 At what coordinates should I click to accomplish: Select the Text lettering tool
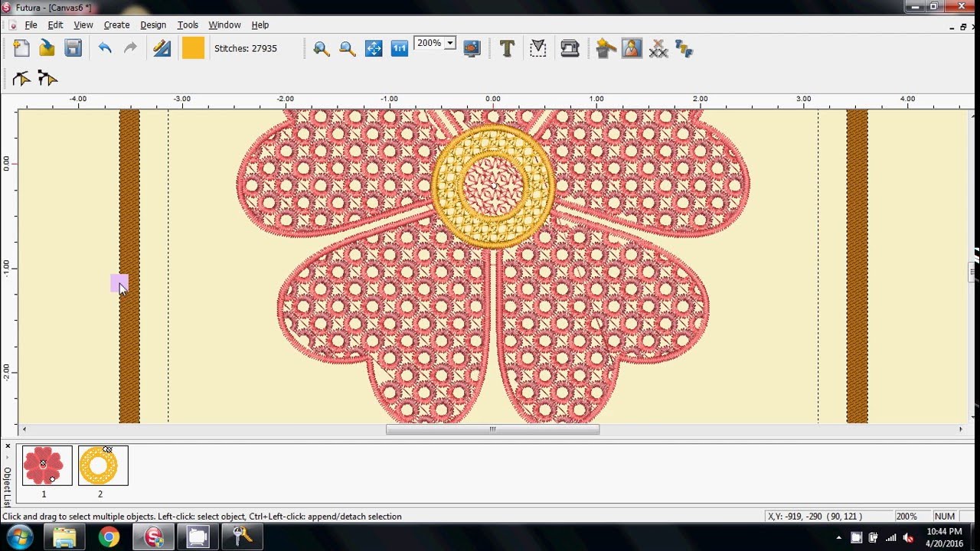click(507, 49)
